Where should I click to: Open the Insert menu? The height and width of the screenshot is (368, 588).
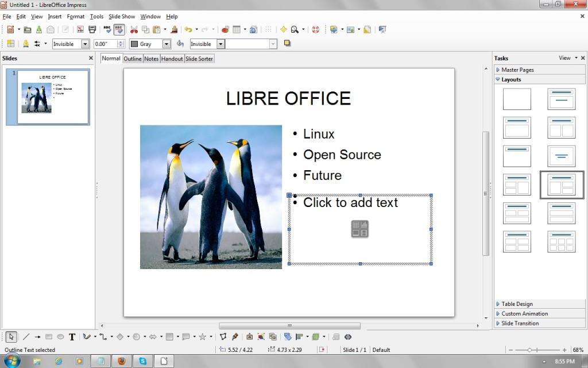click(55, 17)
